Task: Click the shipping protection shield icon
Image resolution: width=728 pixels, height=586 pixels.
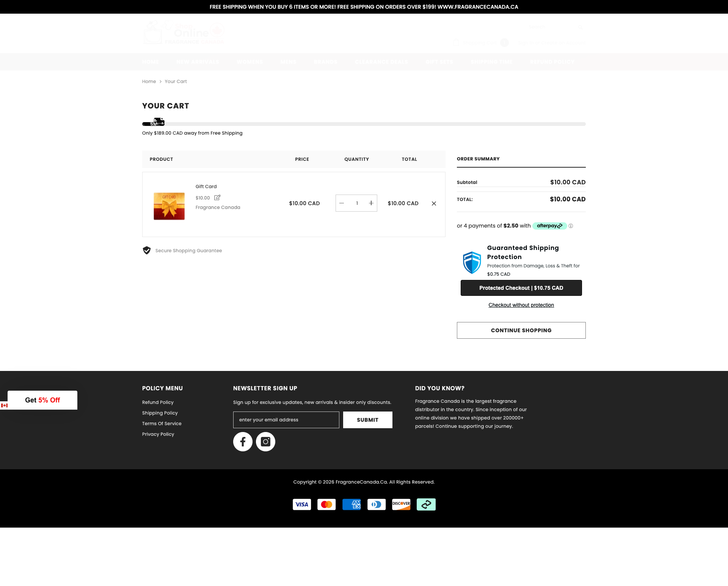Action: [x=471, y=262]
